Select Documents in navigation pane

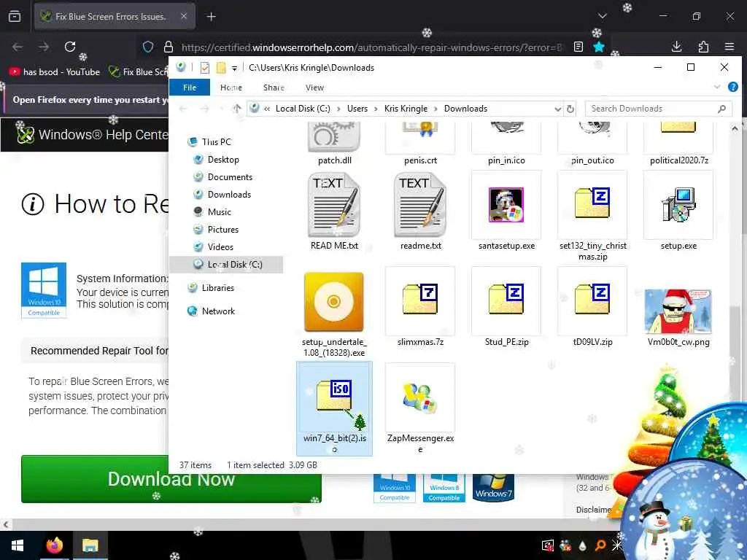click(x=223, y=177)
